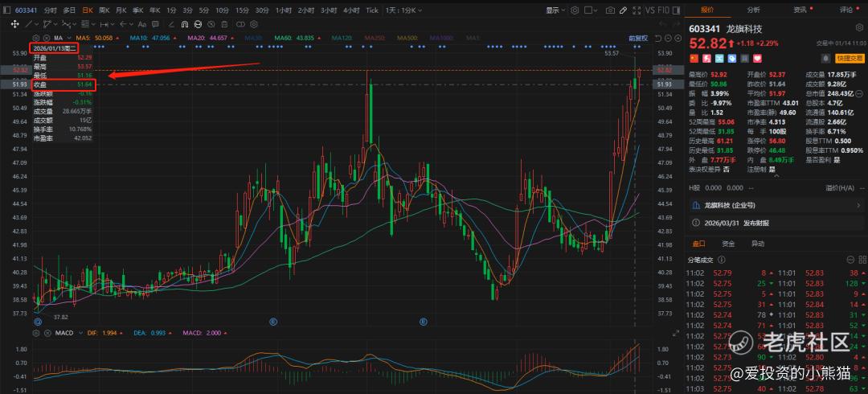Open the F10 company info
The height and width of the screenshot is (394, 868).
click(x=663, y=10)
